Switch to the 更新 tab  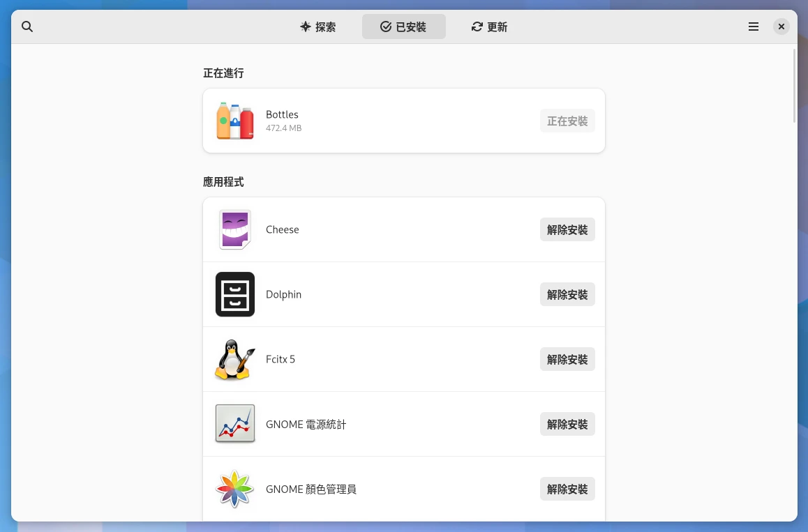[490, 26]
